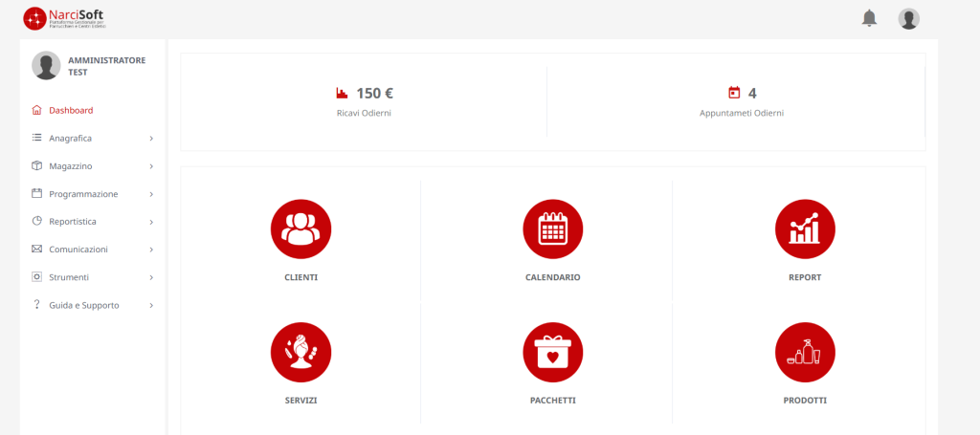Expand Reportistica submenu chevron
The height and width of the screenshot is (435, 980).
(151, 222)
